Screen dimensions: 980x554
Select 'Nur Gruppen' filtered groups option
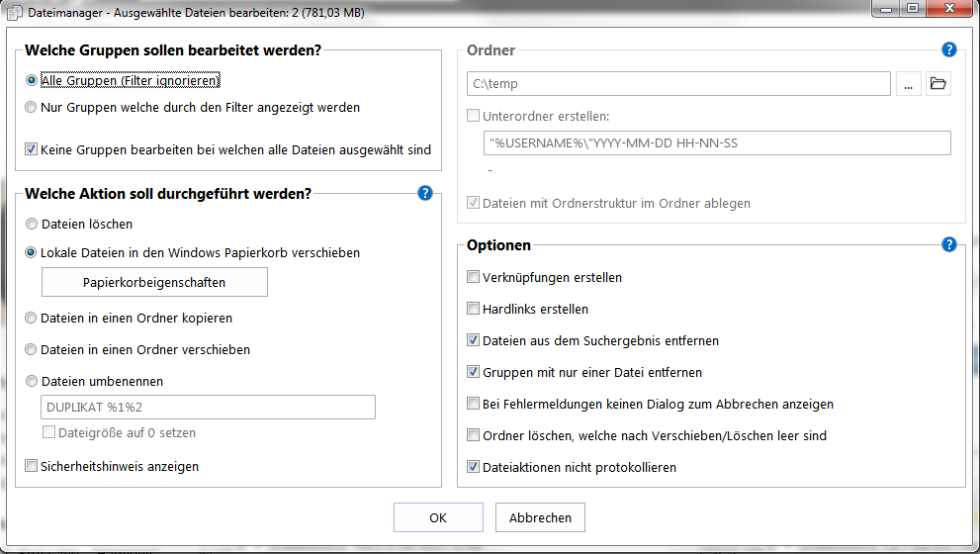(32, 107)
